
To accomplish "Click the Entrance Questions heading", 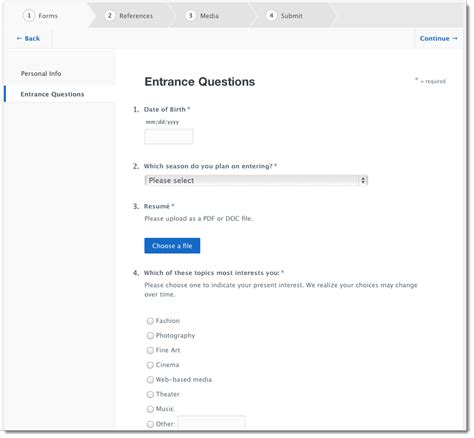I will tap(200, 82).
